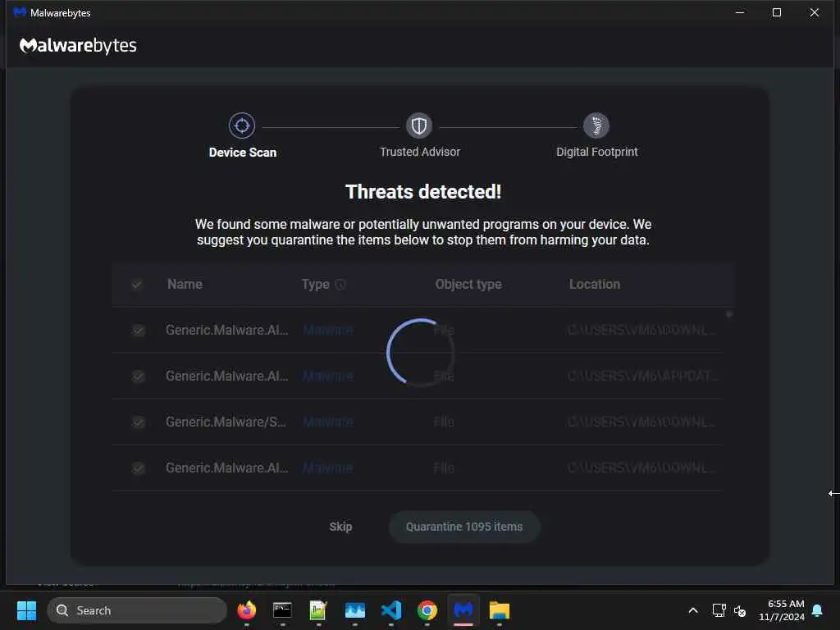
Task: Open Visual Studio Code from the taskbar
Action: [391, 610]
